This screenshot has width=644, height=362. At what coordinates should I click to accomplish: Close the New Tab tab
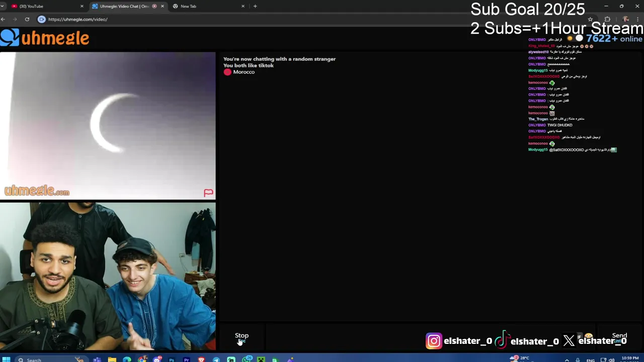[x=243, y=6]
